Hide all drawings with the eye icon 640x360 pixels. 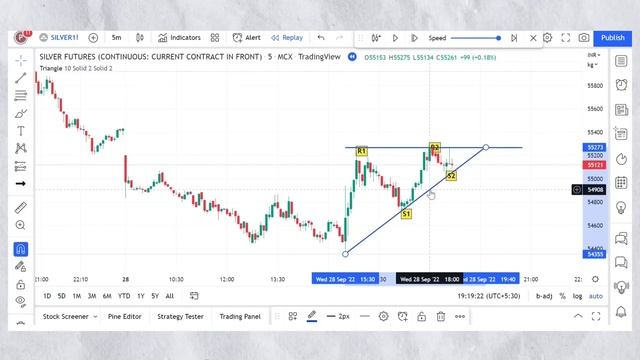coord(21,301)
